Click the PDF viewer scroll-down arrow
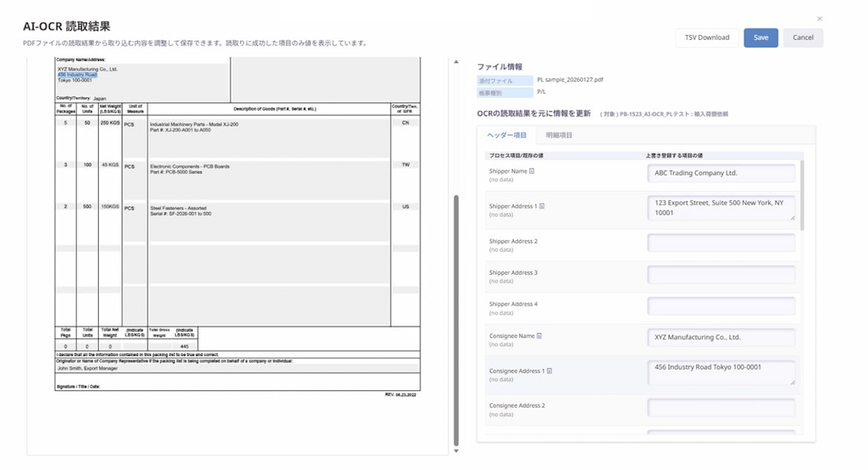The width and height of the screenshot is (868, 470). [456, 451]
